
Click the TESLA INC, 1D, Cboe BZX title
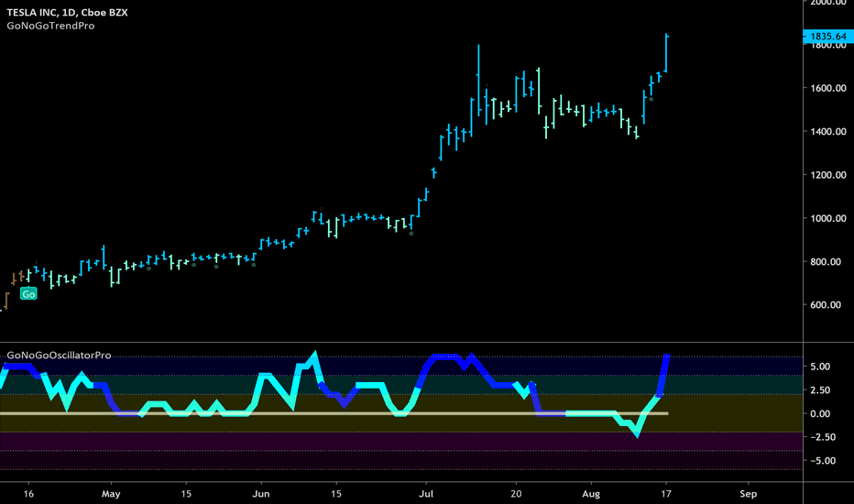[x=67, y=13]
